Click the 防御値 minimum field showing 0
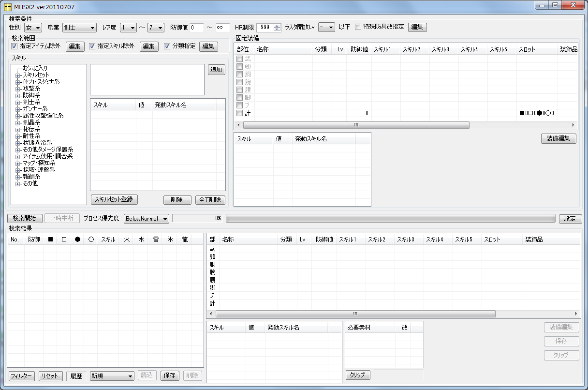Image resolution: width=588 pixels, height=390 pixels. pos(197,28)
